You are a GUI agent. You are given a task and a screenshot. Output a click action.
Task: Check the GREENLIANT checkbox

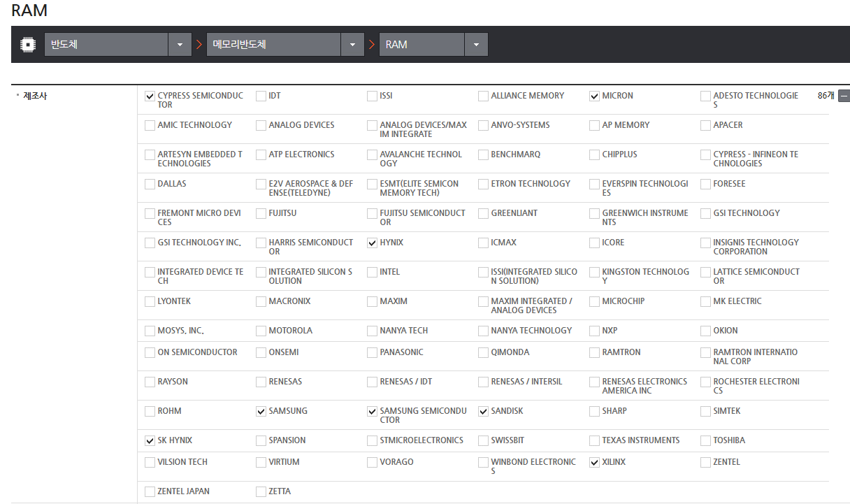[483, 213]
